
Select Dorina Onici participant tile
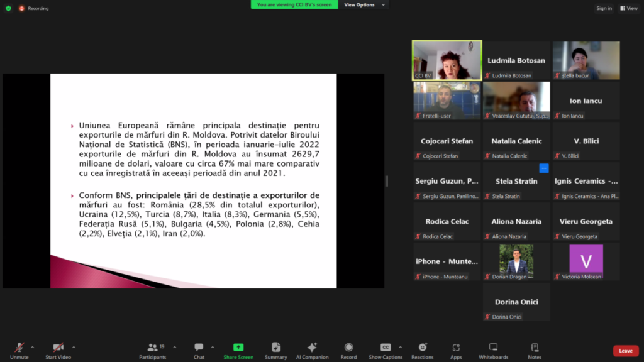[516, 302]
